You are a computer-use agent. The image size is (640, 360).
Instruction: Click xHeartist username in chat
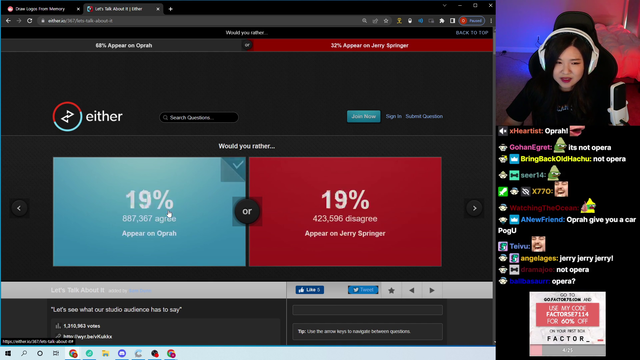point(526,131)
